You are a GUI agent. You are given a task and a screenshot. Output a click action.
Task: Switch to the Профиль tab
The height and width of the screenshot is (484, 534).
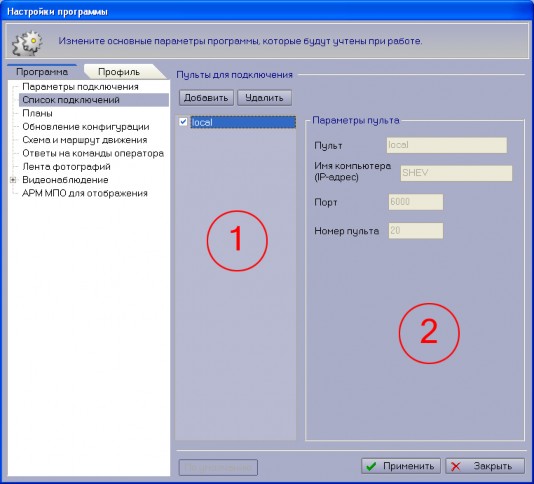click(119, 72)
